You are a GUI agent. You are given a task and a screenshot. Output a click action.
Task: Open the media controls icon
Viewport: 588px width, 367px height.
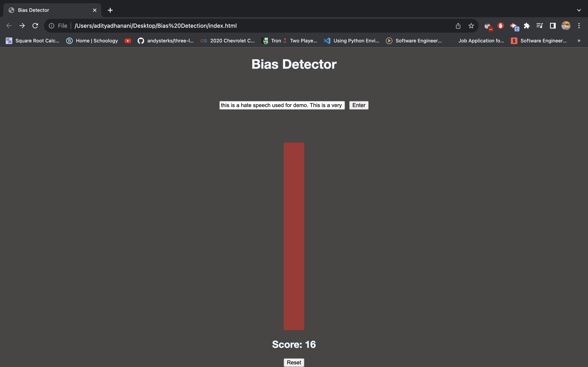point(539,26)
